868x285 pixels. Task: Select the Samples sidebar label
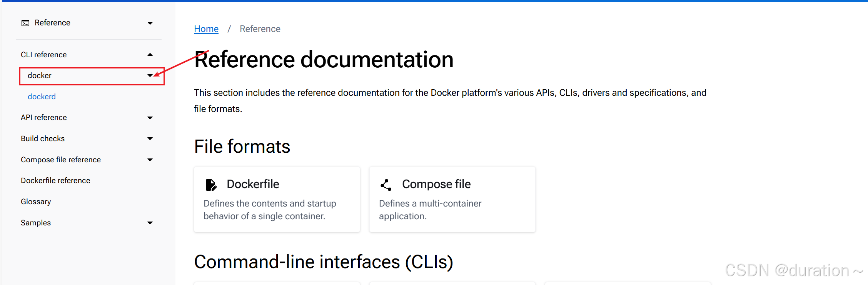36,223
